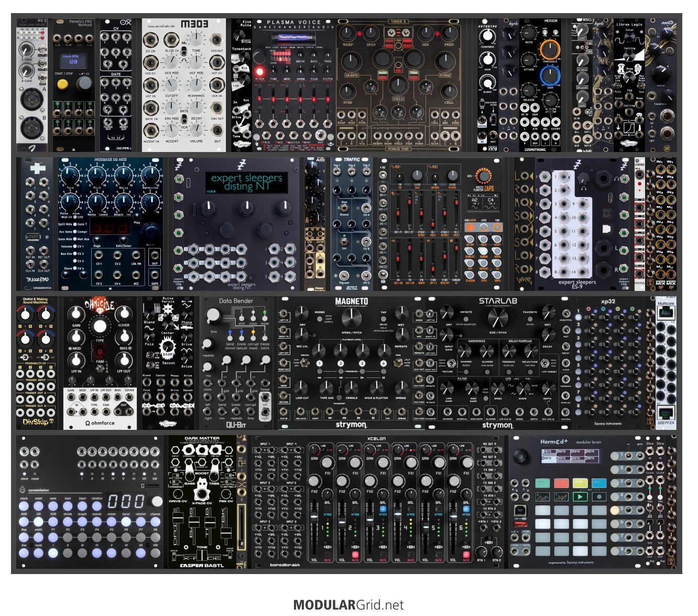Click the WARP knob on Vhikk X
Viewport: 698px width, 616px height.
[348, 33]
